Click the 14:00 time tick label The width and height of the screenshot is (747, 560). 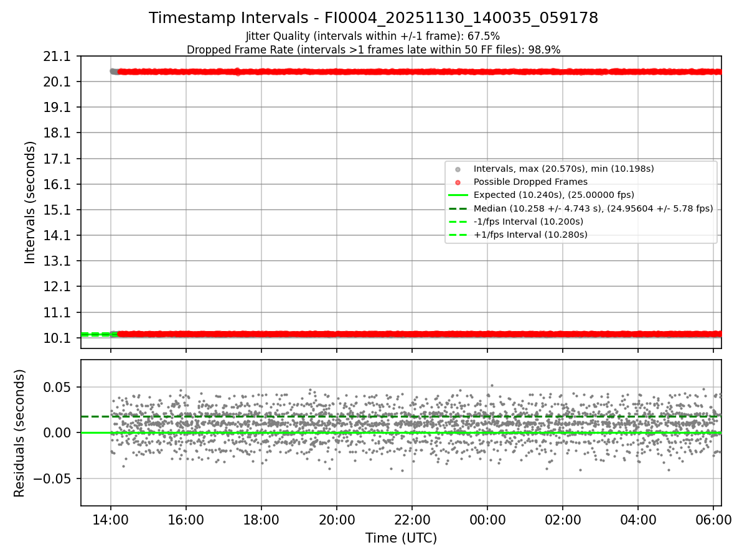pos(111,519)
